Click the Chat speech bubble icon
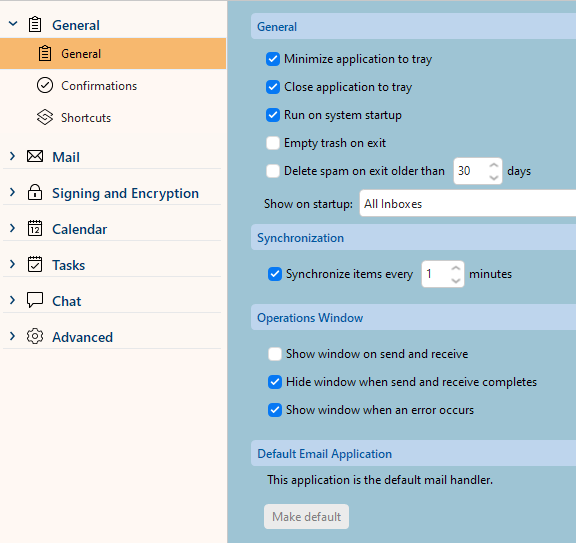The height and width of the screenshot is (543, 576). [35, 300]
